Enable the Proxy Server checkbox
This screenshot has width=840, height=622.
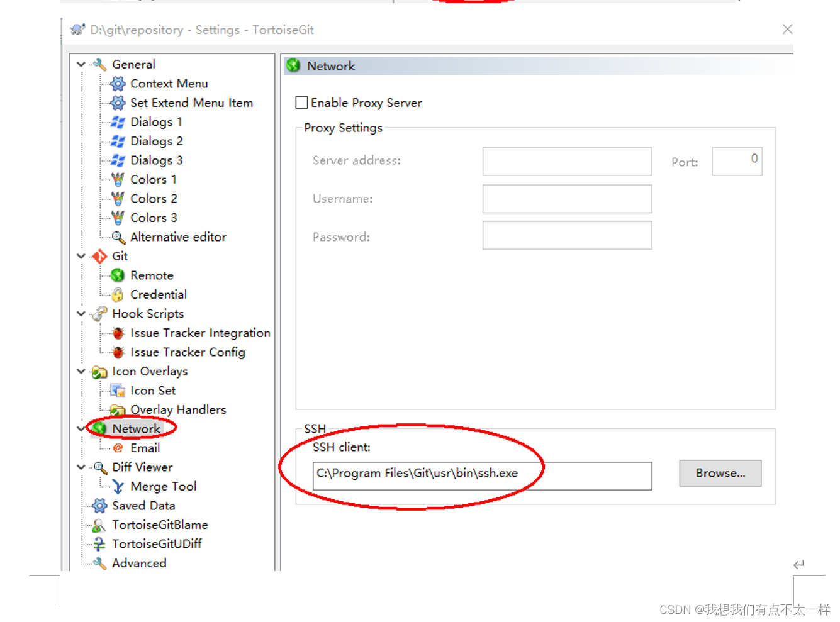pos(302,103)
